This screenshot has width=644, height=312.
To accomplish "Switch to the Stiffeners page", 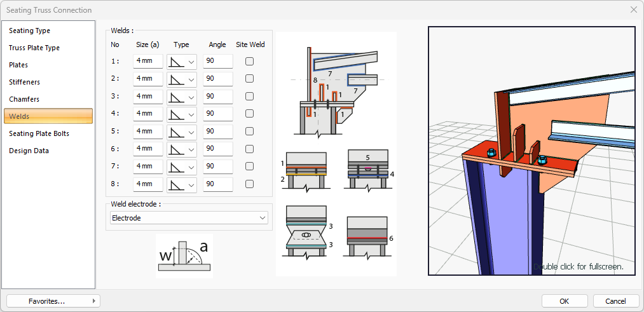I will click(24, 82).
